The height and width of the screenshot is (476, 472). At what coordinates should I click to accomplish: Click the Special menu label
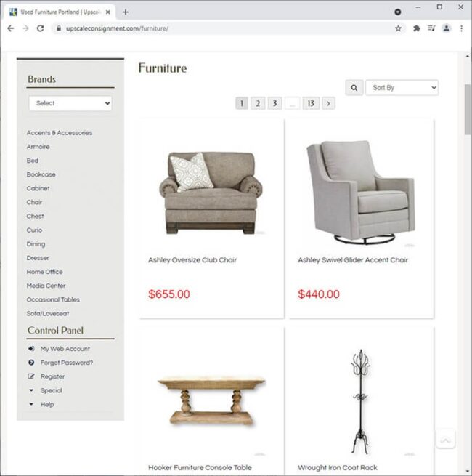pyautogui.click(x=52, y=391)
